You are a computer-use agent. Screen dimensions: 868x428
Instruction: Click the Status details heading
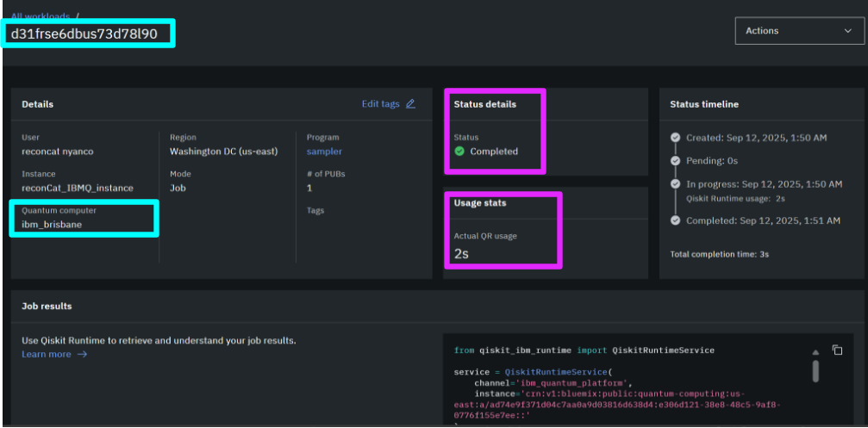tap(485, 104)
